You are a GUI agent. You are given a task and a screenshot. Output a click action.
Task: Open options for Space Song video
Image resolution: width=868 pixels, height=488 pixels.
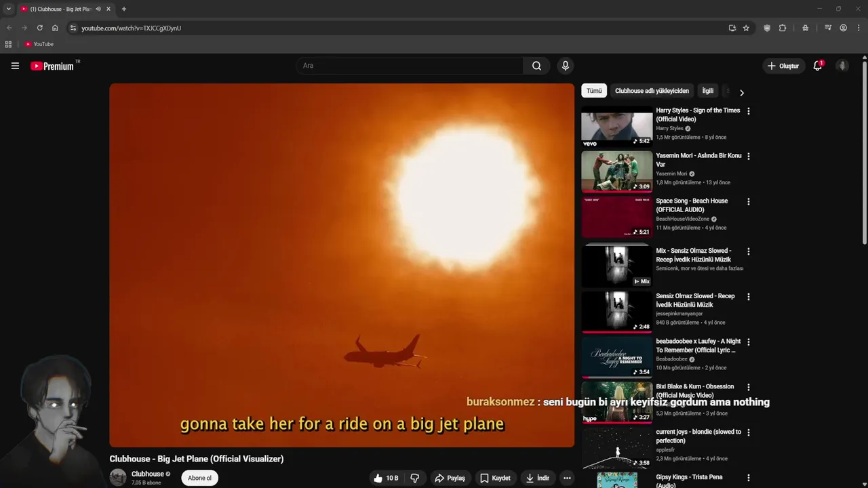(x=749, y=202)
